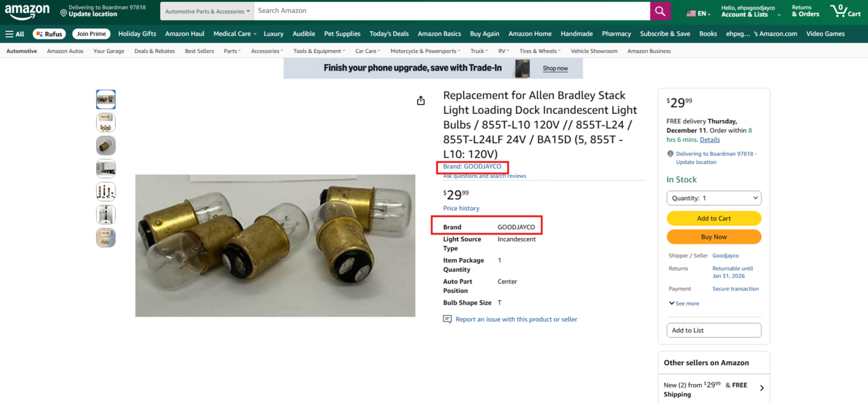Open Today's Deals in navigation bar
This screenshot has width=868, height=403.
pos(389,34)
